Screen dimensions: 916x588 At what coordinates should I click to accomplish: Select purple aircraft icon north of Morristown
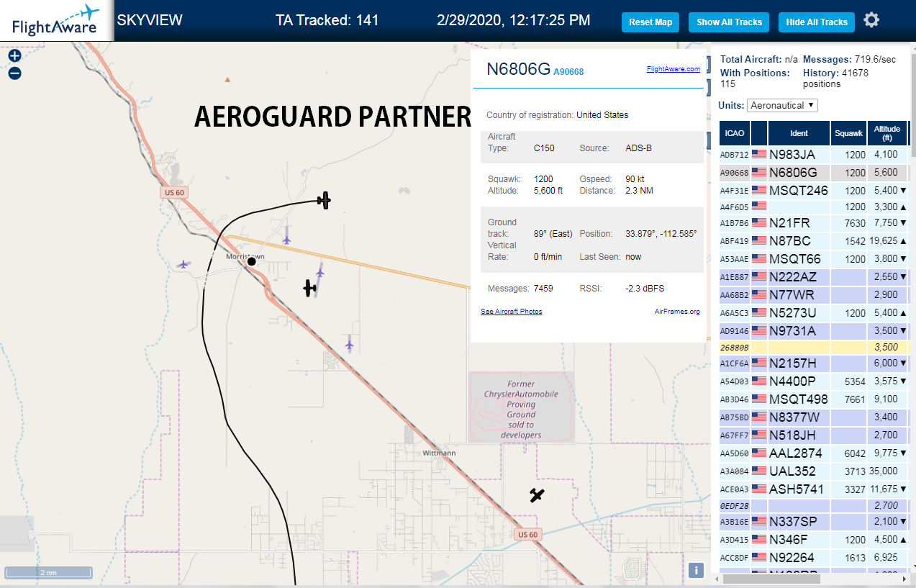286,240
